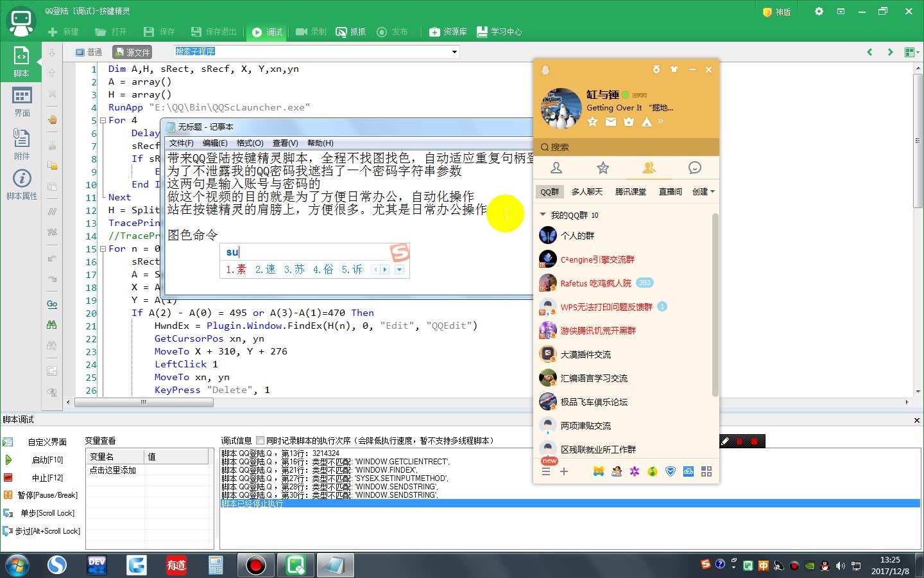Open QQ skin shirt icon
Image resolution: width=924 pixels, height=578 pixels.
(x=674, y=69)
